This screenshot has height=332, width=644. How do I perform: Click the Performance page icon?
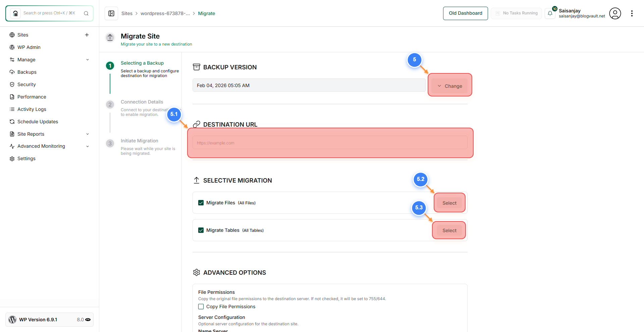coord(12,97)
